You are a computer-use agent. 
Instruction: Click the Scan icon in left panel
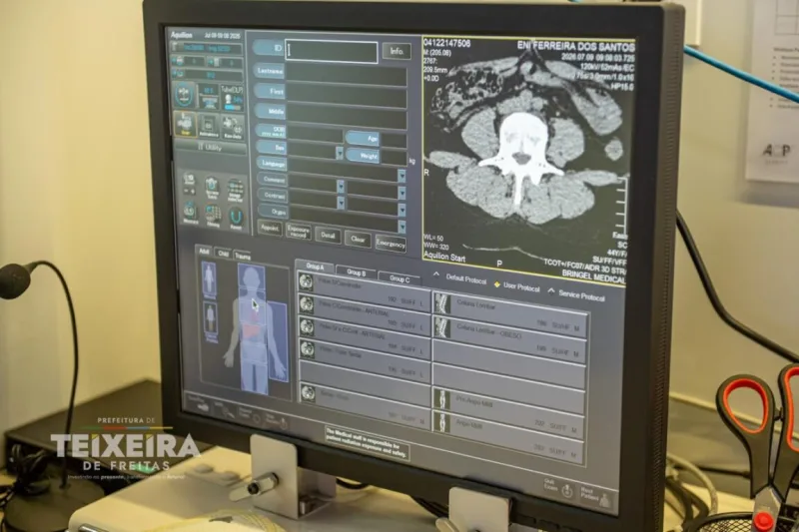[x=184, y=124]
